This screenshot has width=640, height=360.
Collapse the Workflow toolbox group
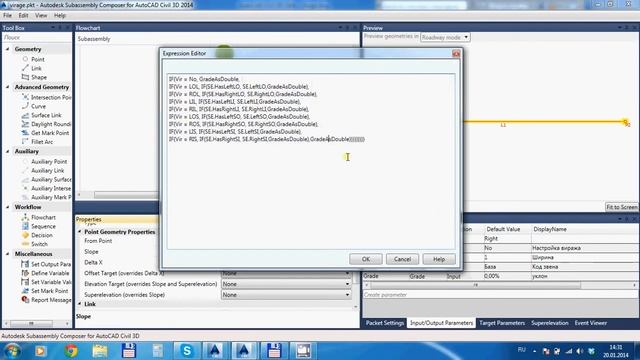8,207
